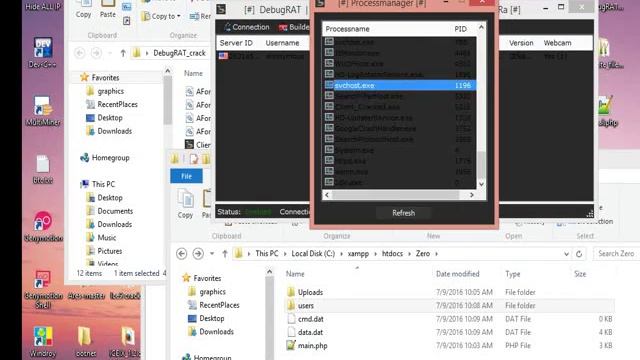Image resolution: width=640 pixels, height=360 pixels.
Task: Sort processes by PID column header
Action: point(460,29)
